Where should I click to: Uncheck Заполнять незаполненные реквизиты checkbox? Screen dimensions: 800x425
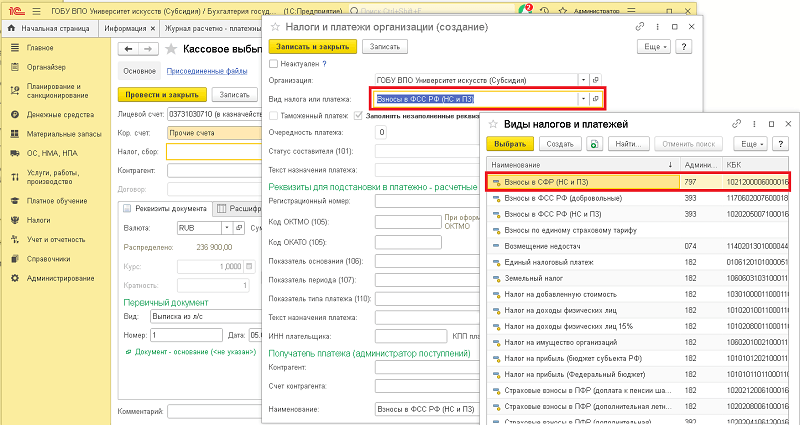pos(358,115)
